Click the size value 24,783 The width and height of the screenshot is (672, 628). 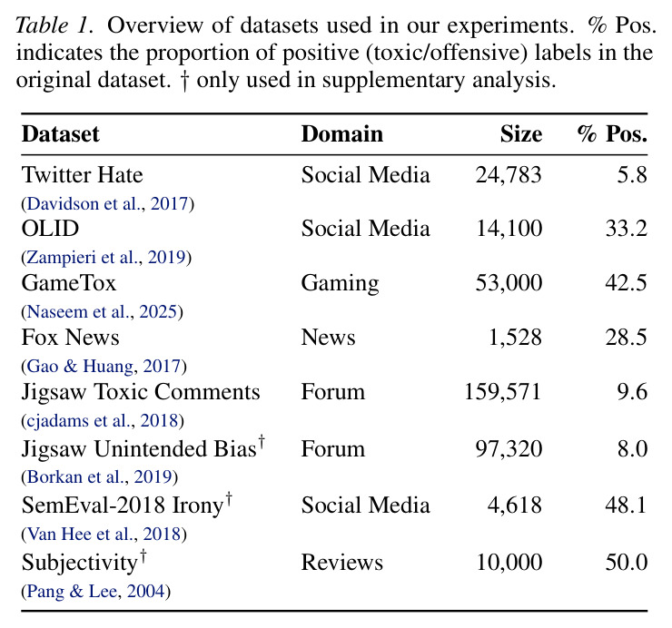tap(509, 175)
